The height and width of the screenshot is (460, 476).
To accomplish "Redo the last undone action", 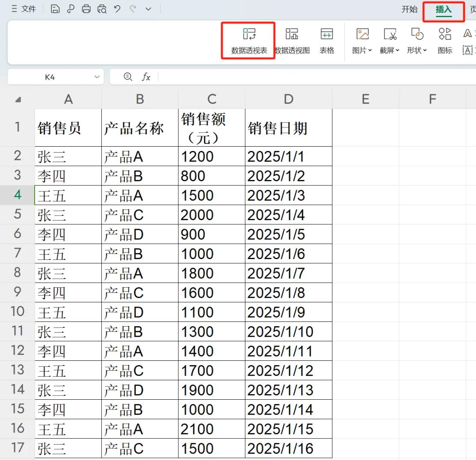I will coord(133,9).
